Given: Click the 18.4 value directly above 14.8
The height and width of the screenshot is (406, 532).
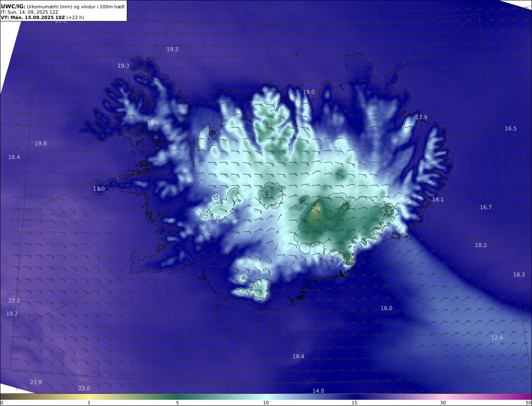Looking at the screenshot, I should click(x=298, y=357).
